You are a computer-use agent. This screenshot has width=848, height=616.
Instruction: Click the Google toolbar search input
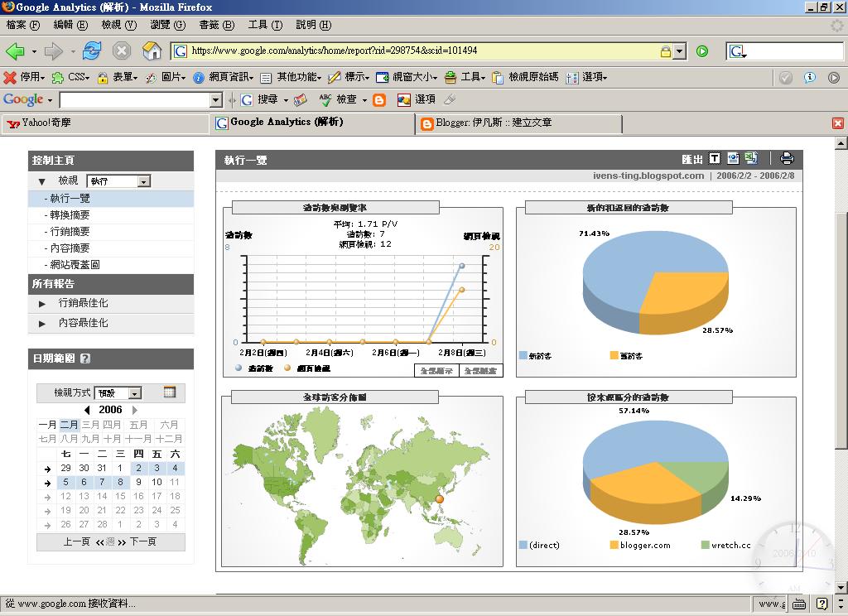click(135, 100)
